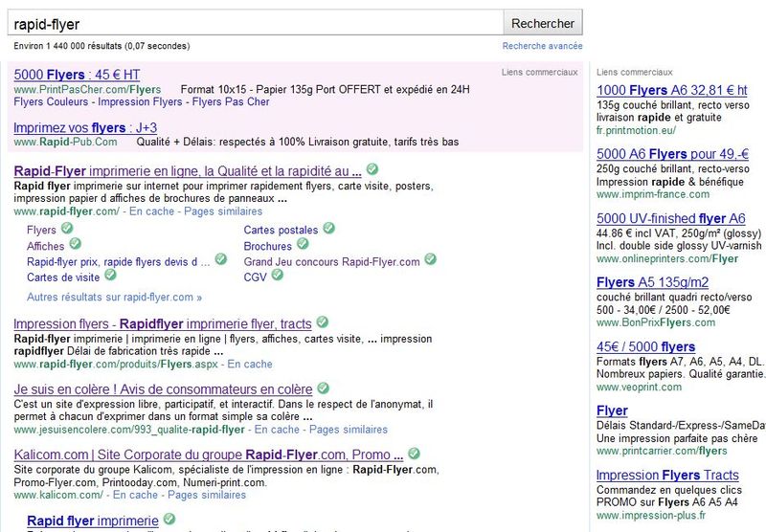
Task: Click the checkmark beside Rapid flyer imprimerie sub-result
Action: coord(169,519)
